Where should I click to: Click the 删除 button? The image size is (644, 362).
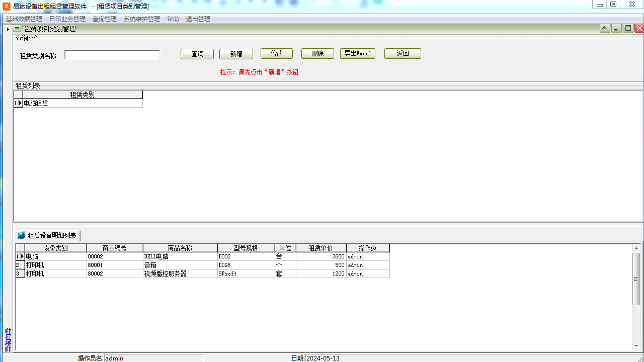click(x=317, y=54)
